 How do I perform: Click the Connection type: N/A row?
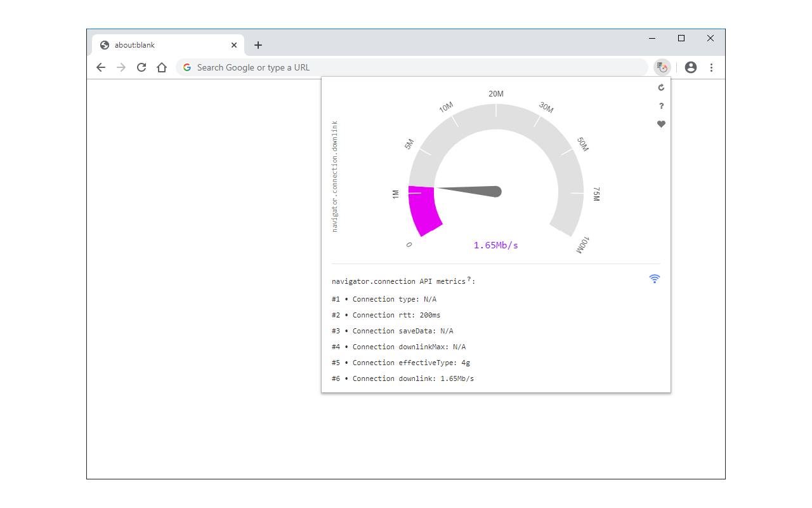tap(384, 299)
